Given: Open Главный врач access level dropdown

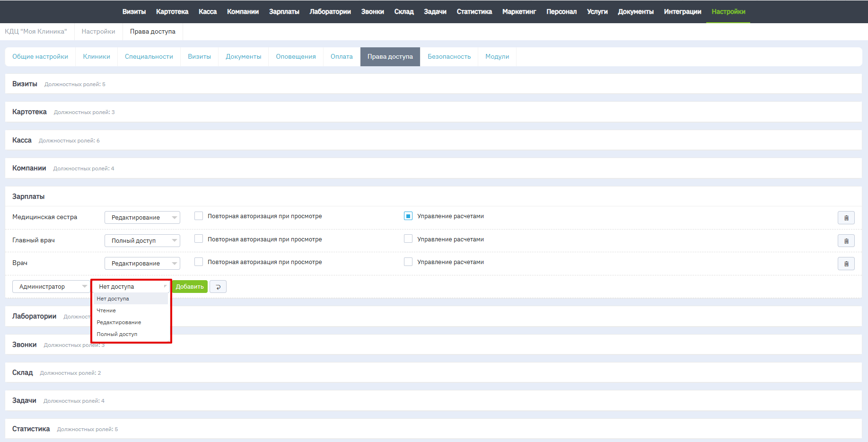Looking at the screenshot, I should click(x=142, y=241).
